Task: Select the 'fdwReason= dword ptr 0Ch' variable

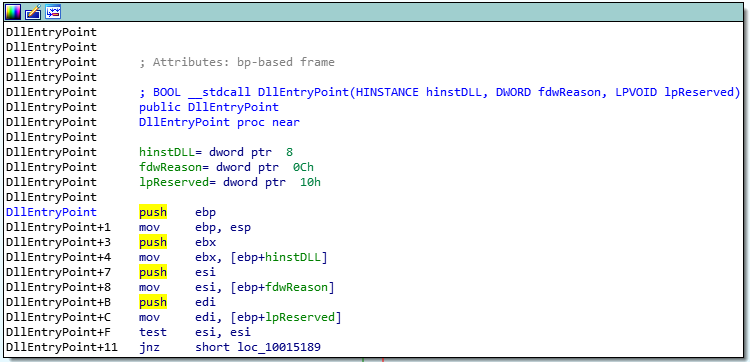Action: pos(227,167)
